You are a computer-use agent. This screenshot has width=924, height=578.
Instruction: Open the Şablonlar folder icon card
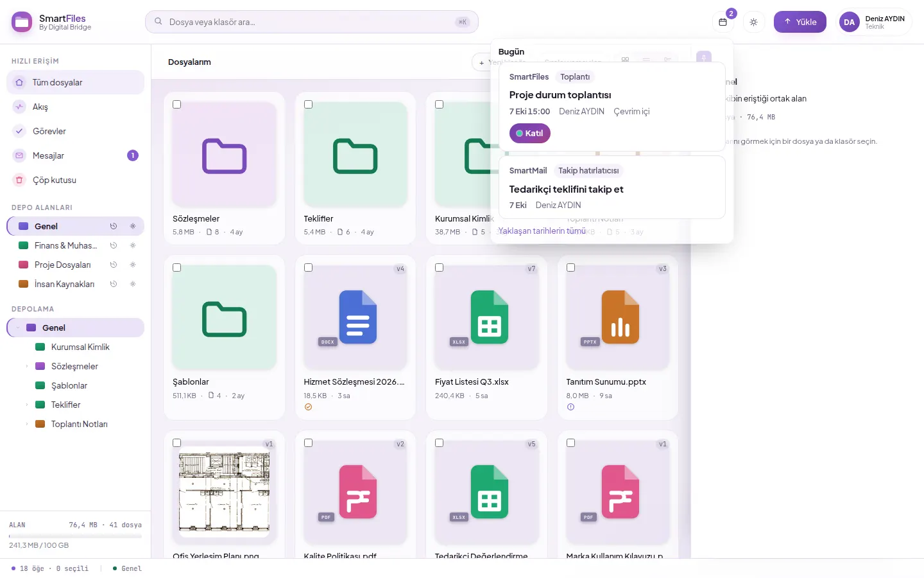pyautogui.click(x=225, y=317)
